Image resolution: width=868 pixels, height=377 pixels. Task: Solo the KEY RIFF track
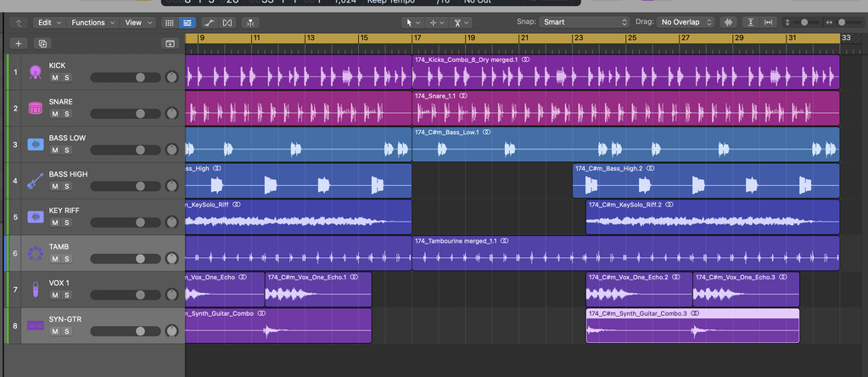click(x=66, y=222)
